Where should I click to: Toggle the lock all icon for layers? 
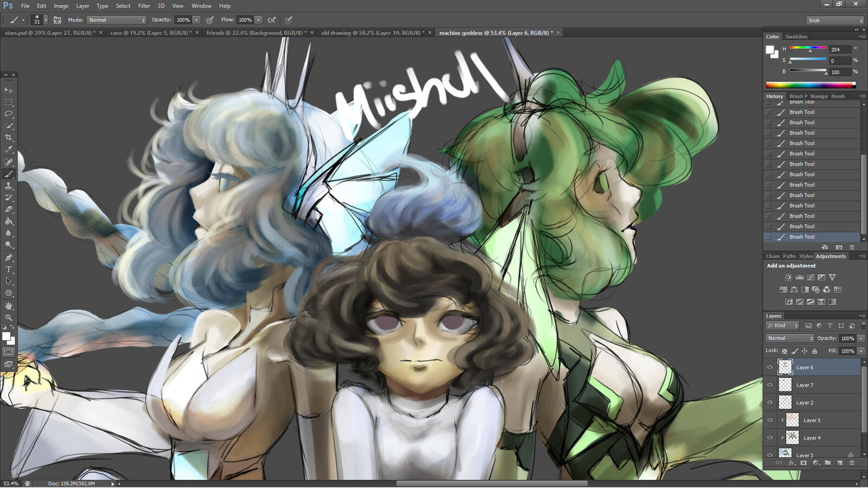tap(814, 351)
